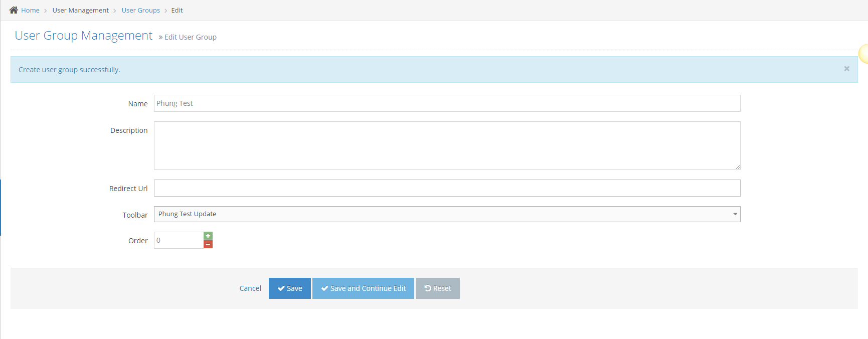Click the Reset button
This screenshot has width=868, height=339.
pyautogui.click(x=438, y=288)
